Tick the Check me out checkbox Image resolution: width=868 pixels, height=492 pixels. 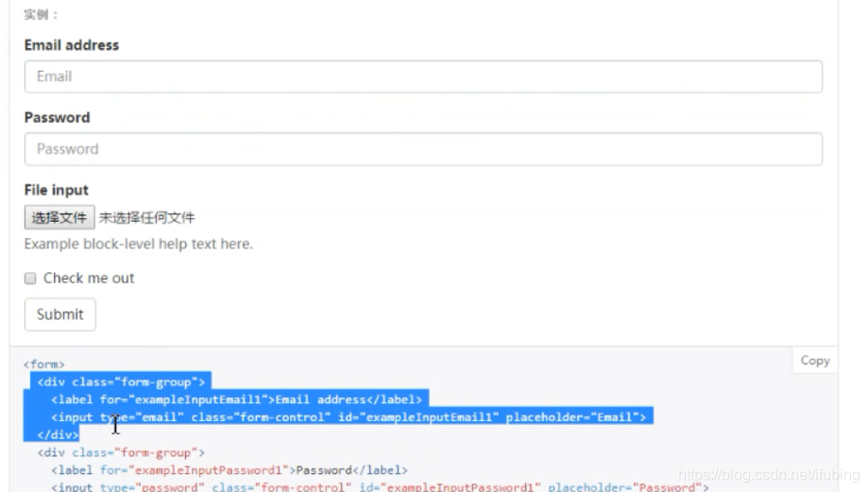(x=30, y=279)
